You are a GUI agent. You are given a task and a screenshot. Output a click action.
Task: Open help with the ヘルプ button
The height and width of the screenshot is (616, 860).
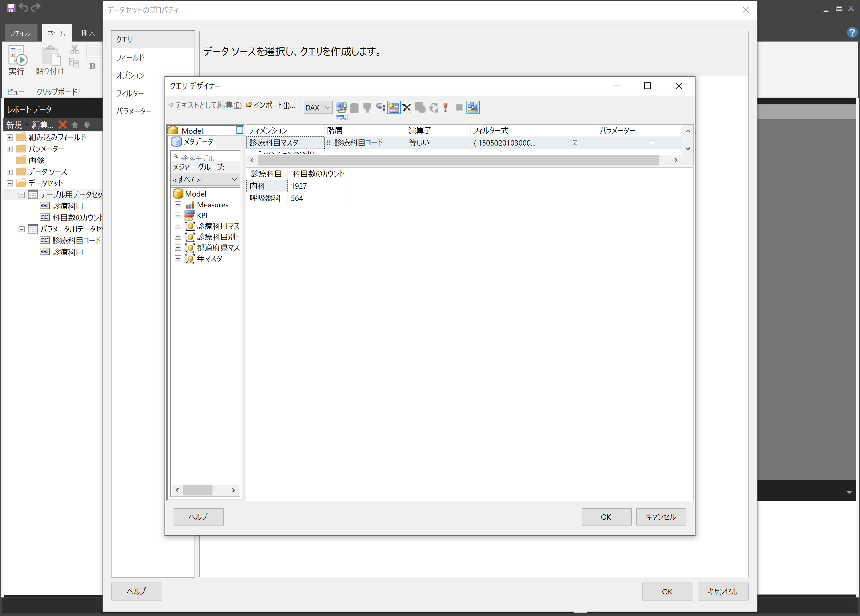tap(198, 517)
